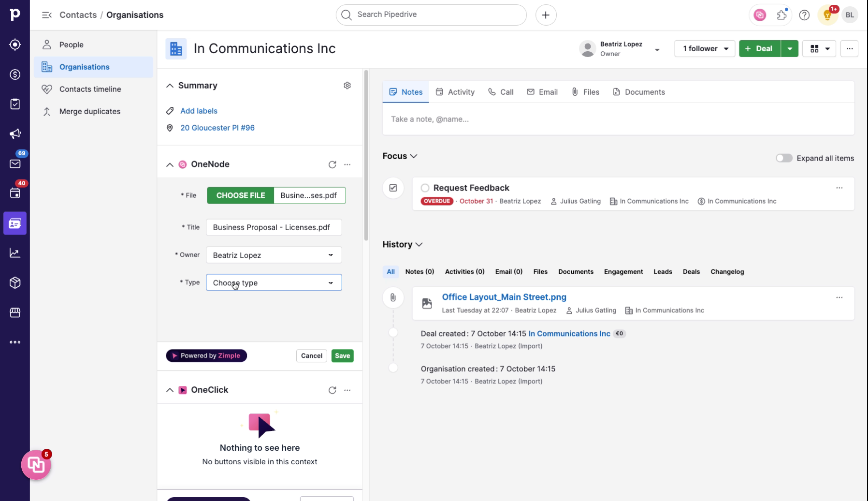868x501 pixels.
Task: Open OneClick panel more options menu
Action: point(347,390)
